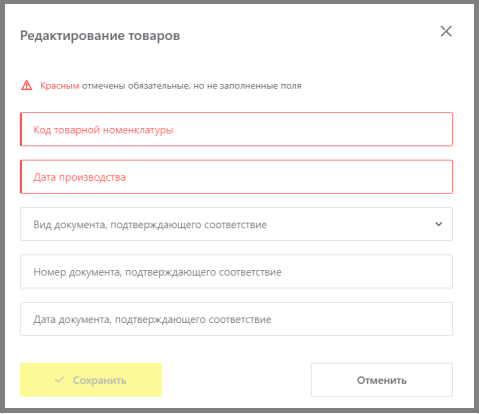Click the word Отменить label text
The width and height of the screenshot is (479, 414).
tap(382, 380)
